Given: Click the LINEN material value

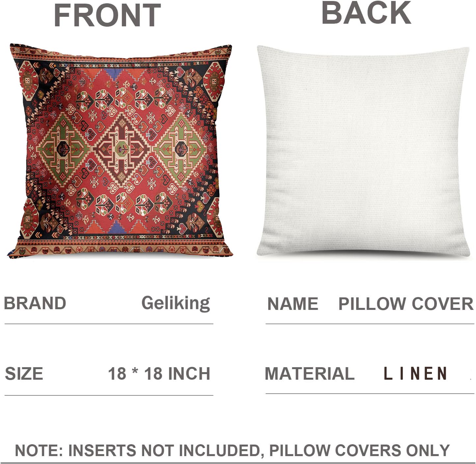Looking at the screenshot, I should (415, 374).
